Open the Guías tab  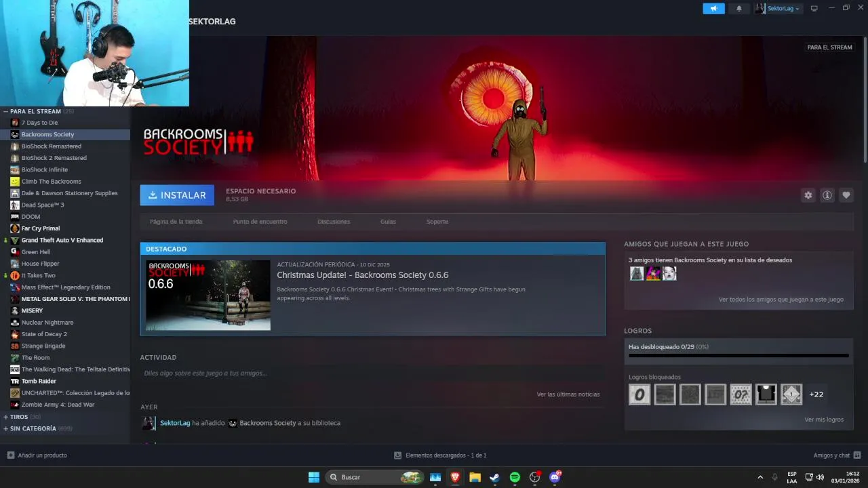coord(388,222)
